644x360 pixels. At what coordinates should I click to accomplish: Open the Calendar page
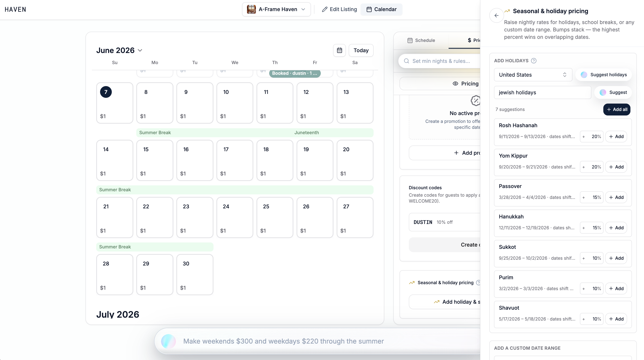click(382, 9)
